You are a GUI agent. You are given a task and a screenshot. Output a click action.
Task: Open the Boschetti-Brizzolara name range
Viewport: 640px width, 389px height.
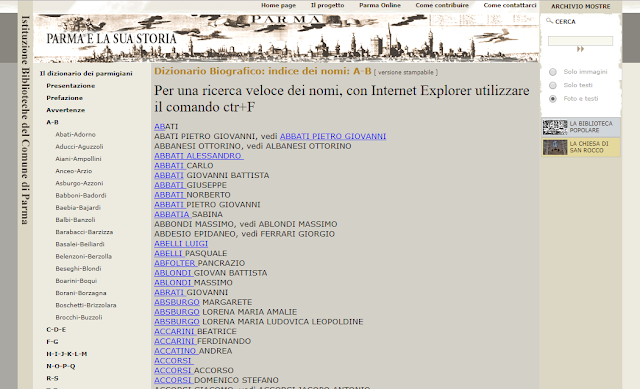[x=86, y=305]
